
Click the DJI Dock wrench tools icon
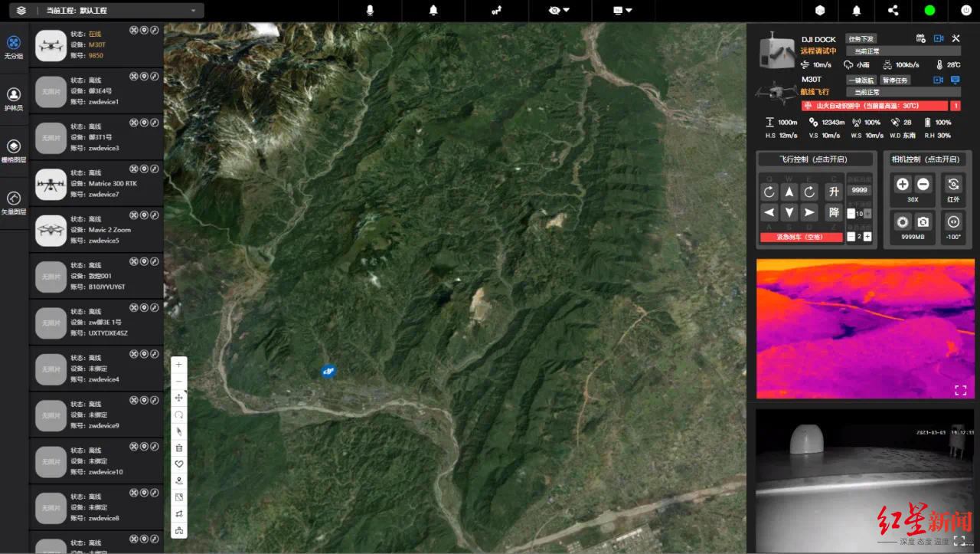pyautogui.click(x=955, y=38)
